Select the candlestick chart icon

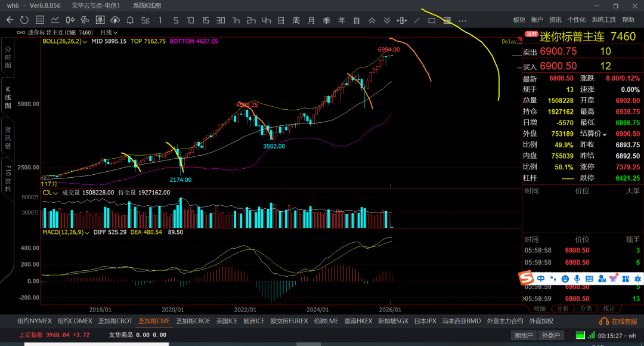click(70, 20)
